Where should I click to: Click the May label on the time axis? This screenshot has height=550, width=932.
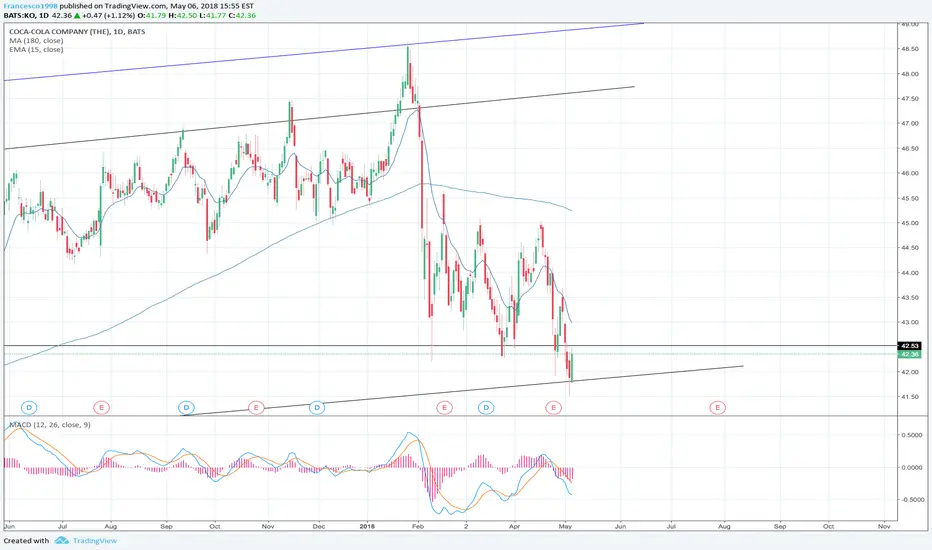(565, 526)
